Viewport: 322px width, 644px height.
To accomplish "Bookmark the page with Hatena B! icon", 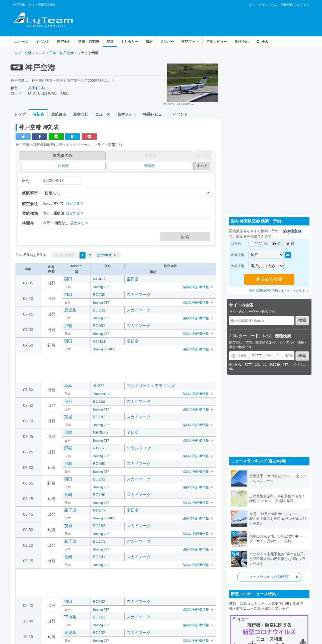I will (x=73, y=136).
